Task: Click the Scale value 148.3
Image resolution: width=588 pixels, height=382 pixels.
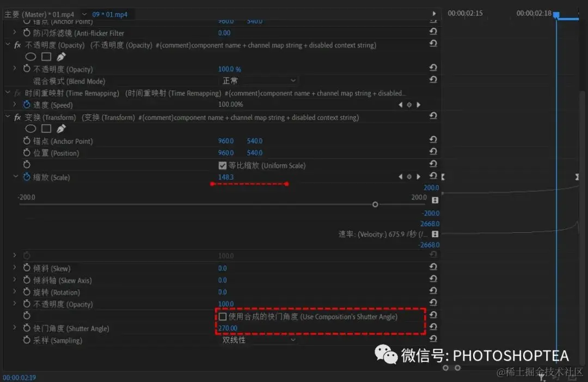Action: pyautogui.click(x=226, y=177)
